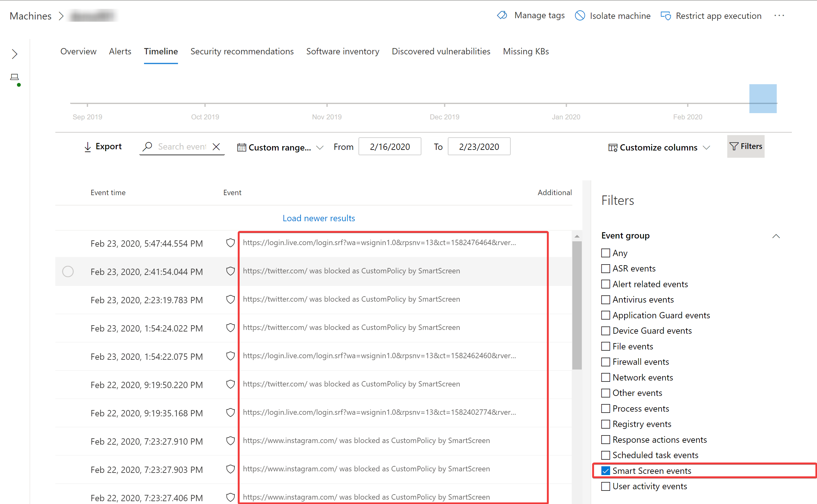Expand the Customize columns dropdown
The height and width of the screenshot is (504, 817).
659,147
